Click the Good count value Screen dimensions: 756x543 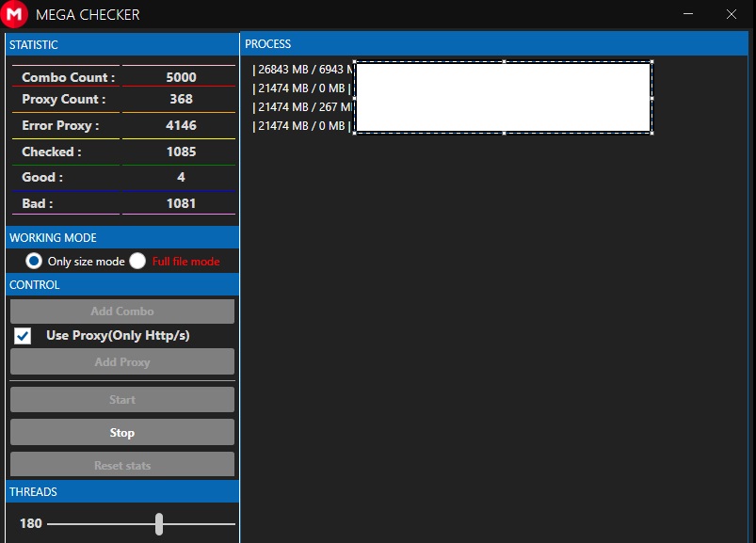pos(181,177)
